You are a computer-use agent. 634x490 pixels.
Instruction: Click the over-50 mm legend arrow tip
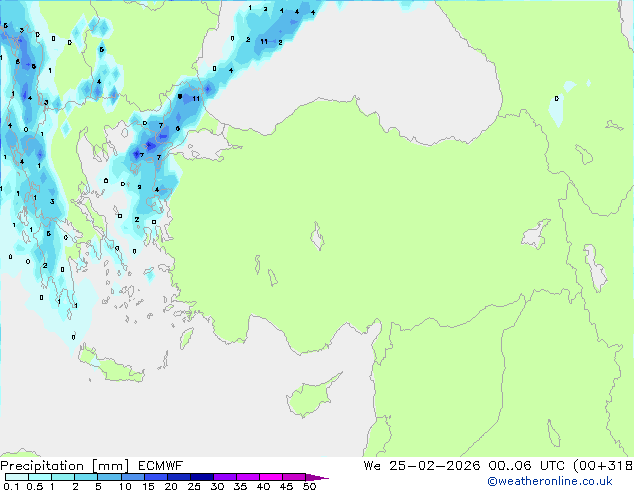(x=317, y=477)
